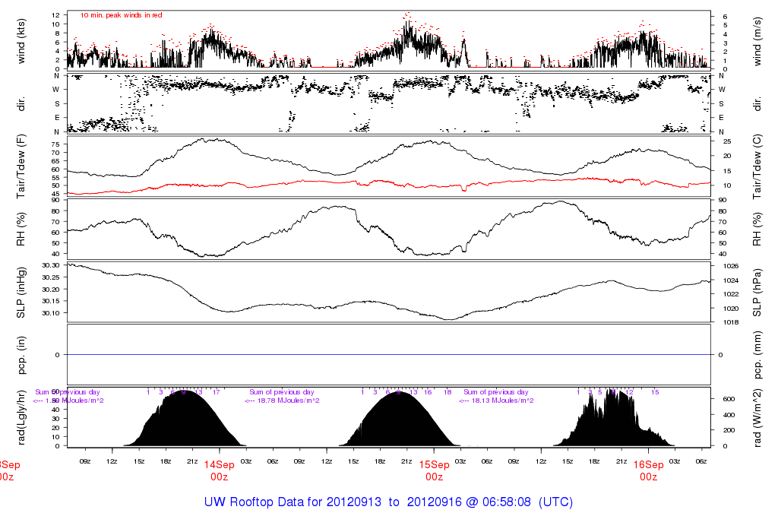The width and height of the screenshot is (778, 532).
Task: Select the "600" tick on rad (W/m^2) axis
Action: (729, 399)
